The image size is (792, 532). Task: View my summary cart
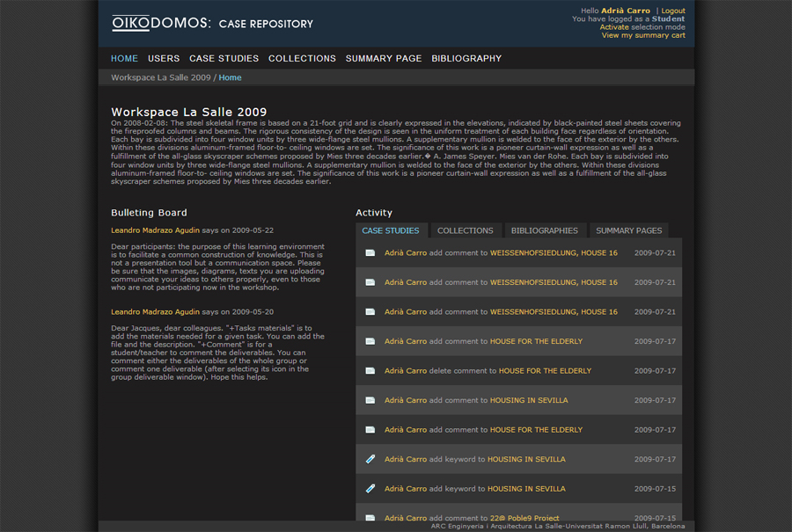[643, 35]
